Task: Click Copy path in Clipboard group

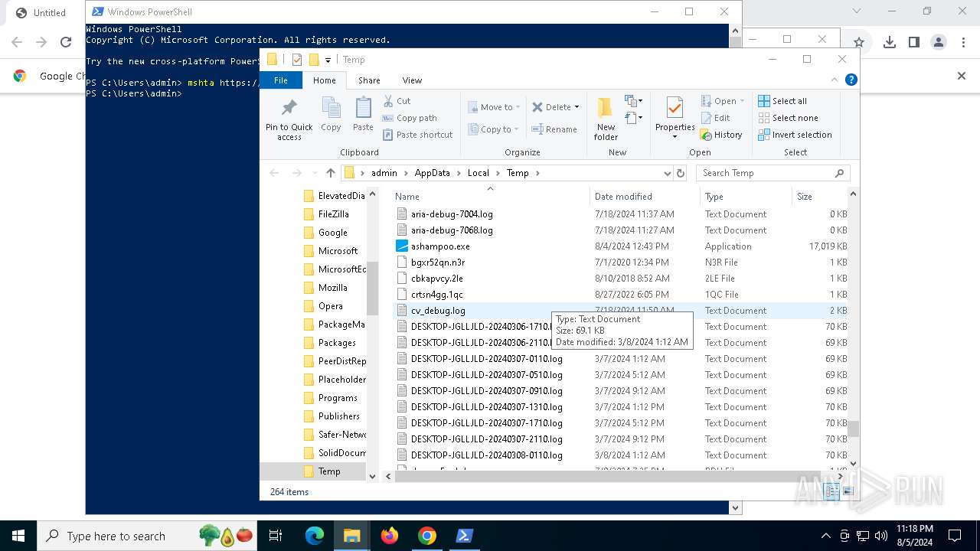Action: coord(410,118)
